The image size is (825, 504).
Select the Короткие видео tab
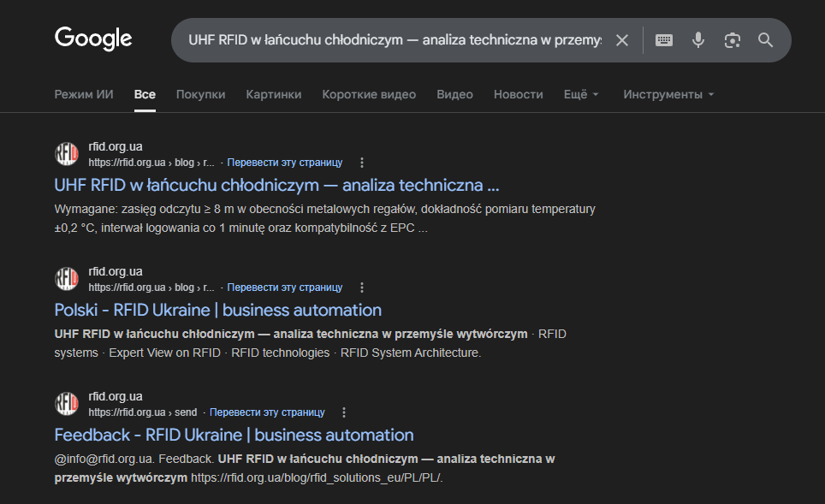click(x=369, y=94)
